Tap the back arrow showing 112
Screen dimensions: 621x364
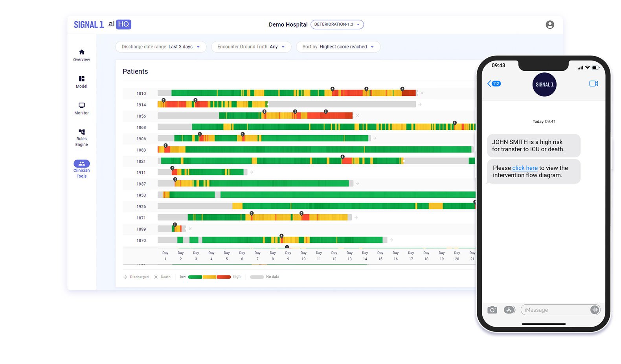(494, 84)
